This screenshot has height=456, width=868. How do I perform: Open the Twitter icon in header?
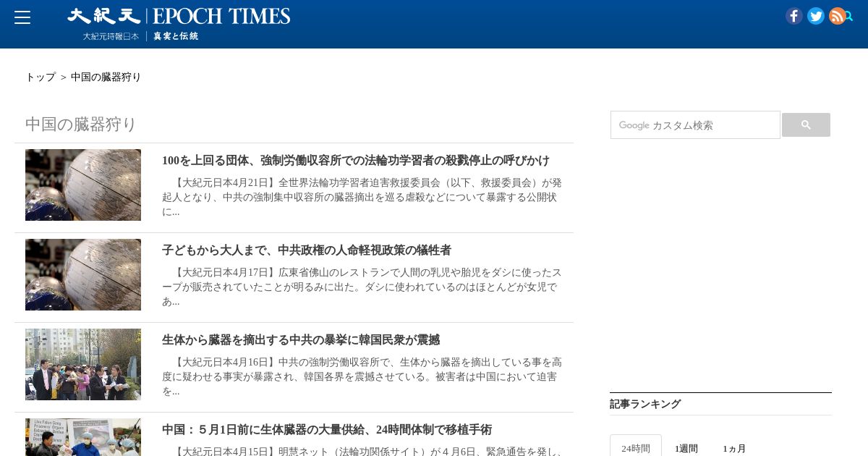(x=816, y=16)
